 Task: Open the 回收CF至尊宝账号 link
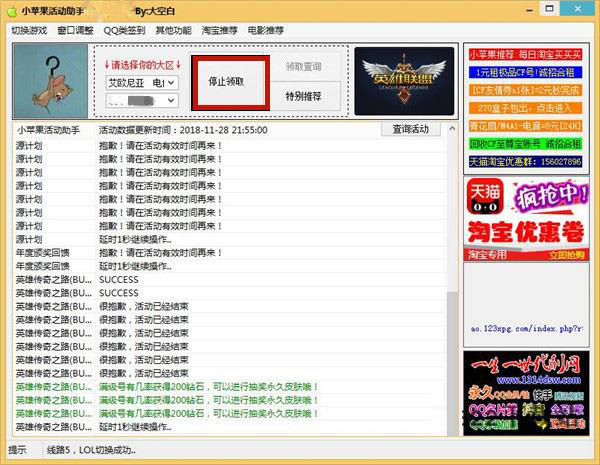525,144
